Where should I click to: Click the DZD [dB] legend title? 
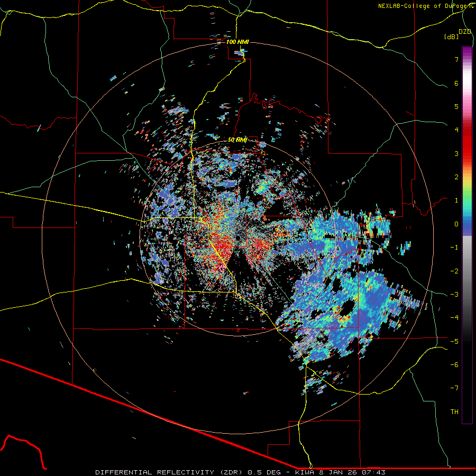[457, 34]
